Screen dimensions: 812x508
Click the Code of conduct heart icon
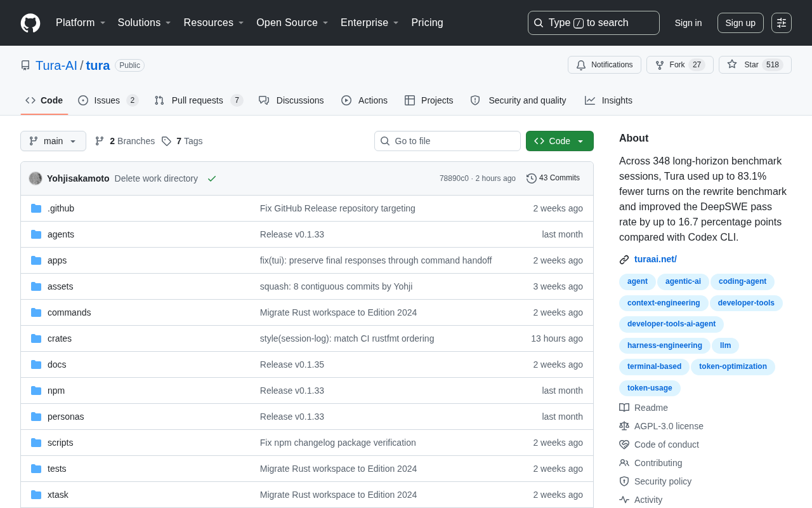pyautogui.click(x=624, y=444)
